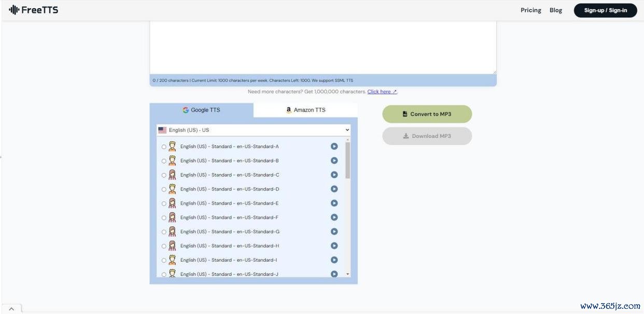Switch to the Google TTS tab

[x=201, y=110]
